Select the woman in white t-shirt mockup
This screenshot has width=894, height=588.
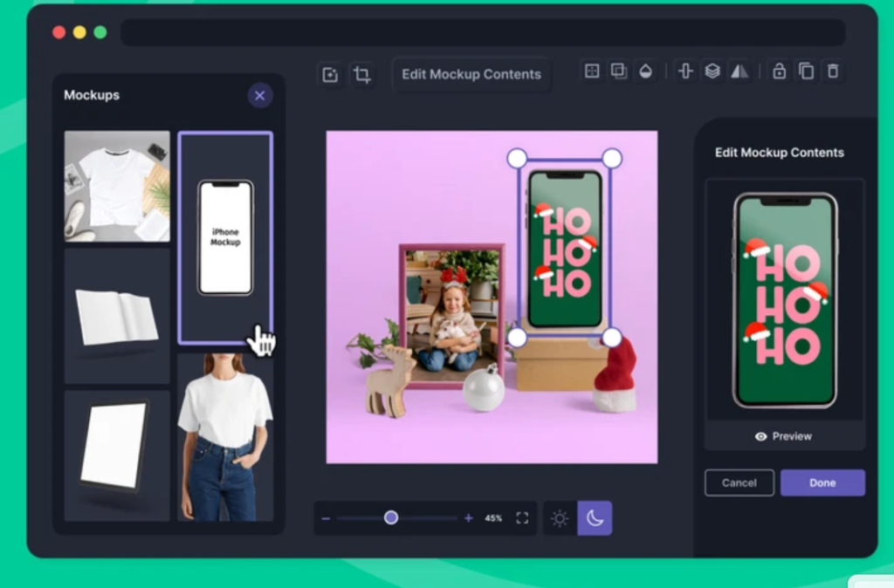[225, 437]
